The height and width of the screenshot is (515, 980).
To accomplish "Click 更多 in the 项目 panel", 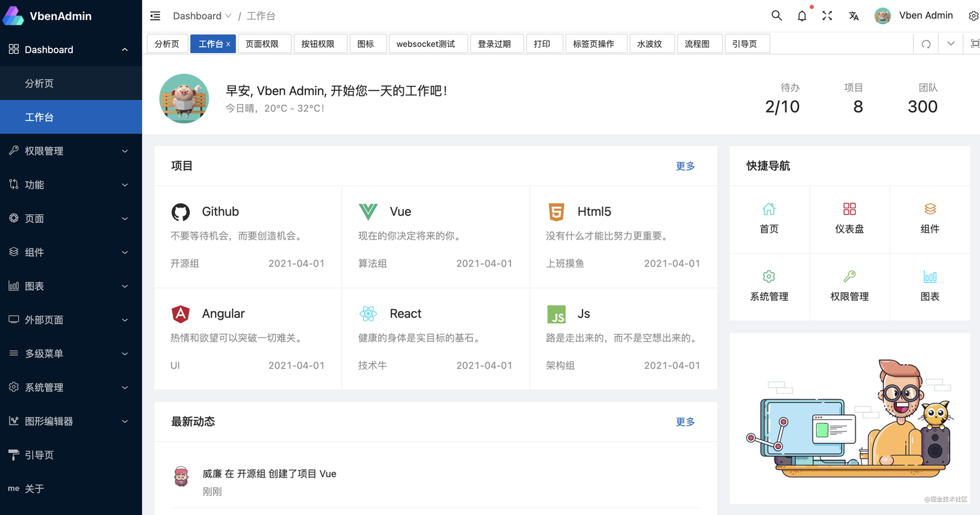I will point(685,165).
